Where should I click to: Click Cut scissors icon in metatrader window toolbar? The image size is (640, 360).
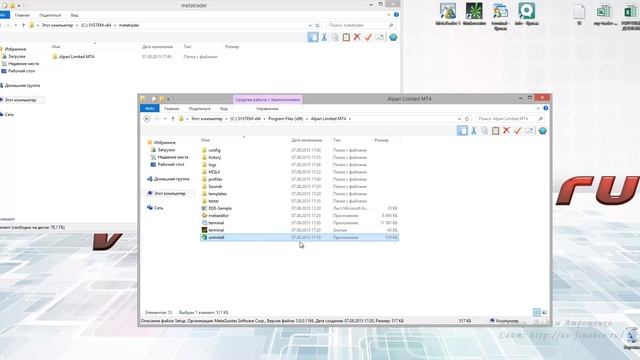pyautogui.click(x=324, y=37)
